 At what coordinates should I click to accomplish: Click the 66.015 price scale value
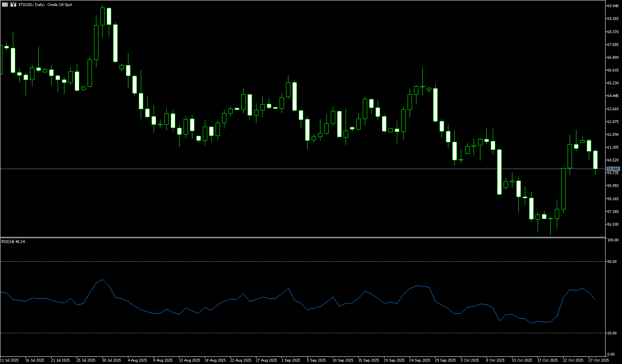(x=613, y=70)
